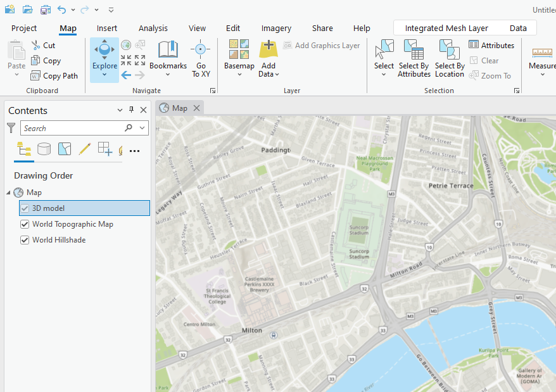Switch Contents to List By Data Source view

click(43, 150)
